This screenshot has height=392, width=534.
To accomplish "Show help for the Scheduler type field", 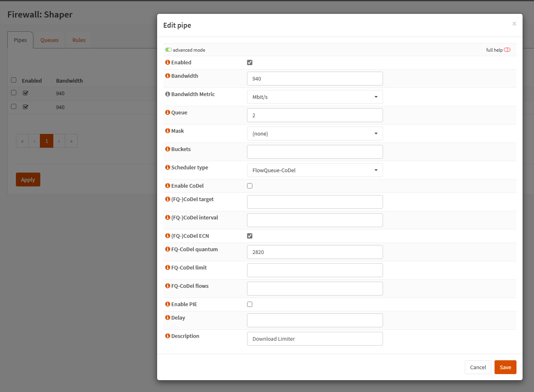I will pos(167,167).
